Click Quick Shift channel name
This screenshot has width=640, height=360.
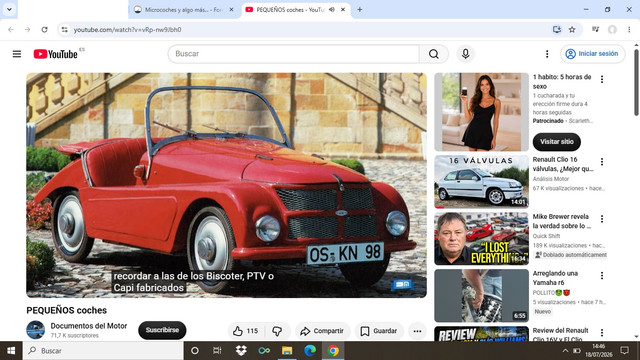pos(546,236)
